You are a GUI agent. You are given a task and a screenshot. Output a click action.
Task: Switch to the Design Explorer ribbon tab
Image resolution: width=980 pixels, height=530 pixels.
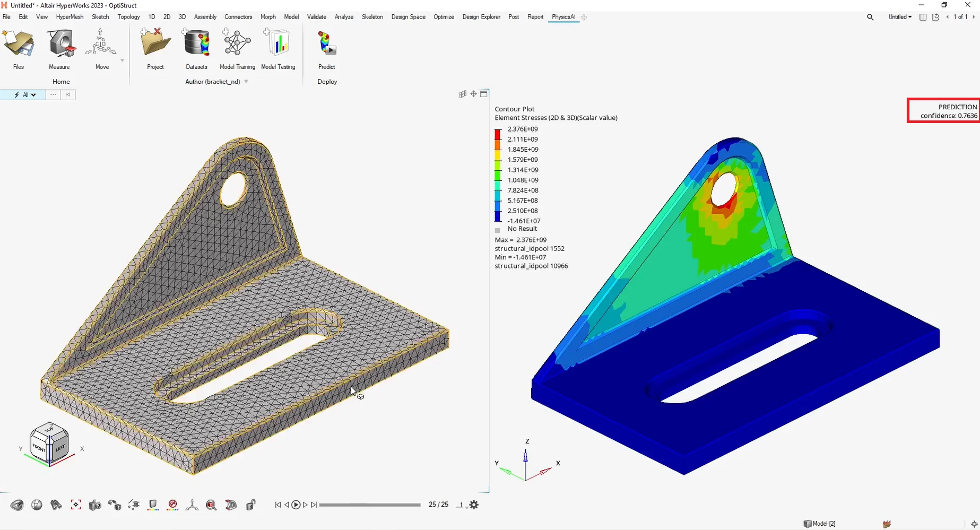pyautogui.click(x=481, y=17)
